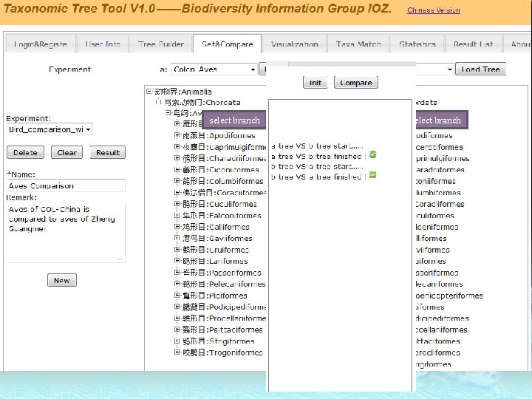Image resolution: width=532 pixels, height=399 pixels.
Task: Select the Set&Compare tab
Action: click(228, 44)
